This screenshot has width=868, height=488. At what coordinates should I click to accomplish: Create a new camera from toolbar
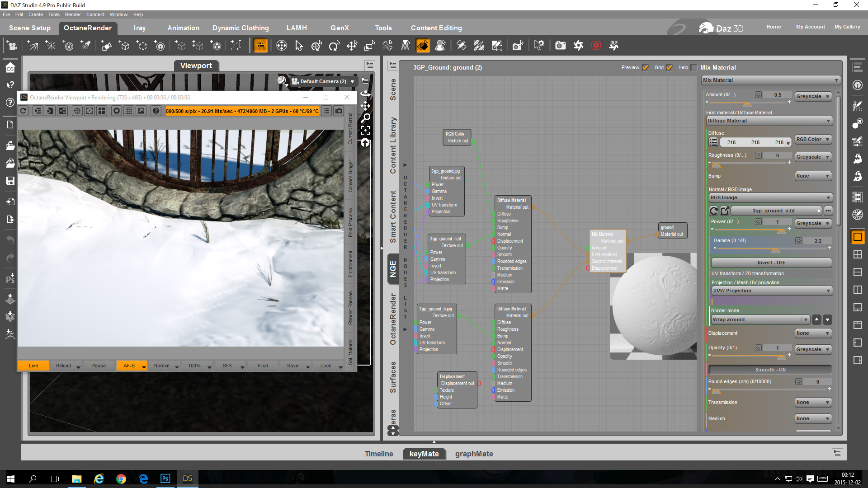[x=12, y=46]
